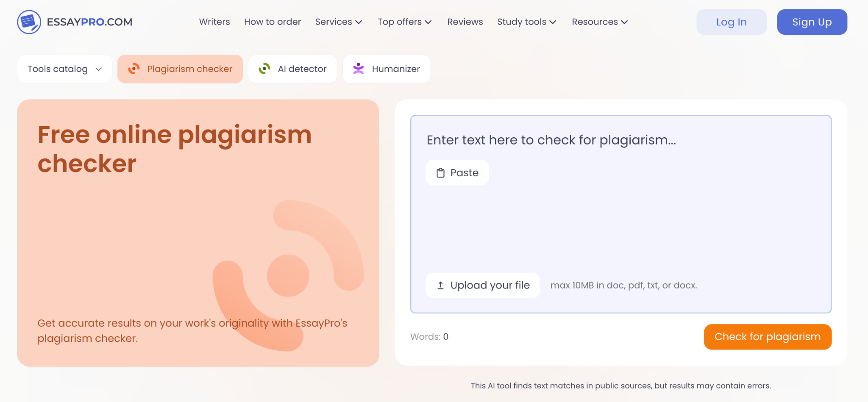This screenshot has height=402, width=868.
Task: Switch to the AI detector tab
Action: coord(292,69)
